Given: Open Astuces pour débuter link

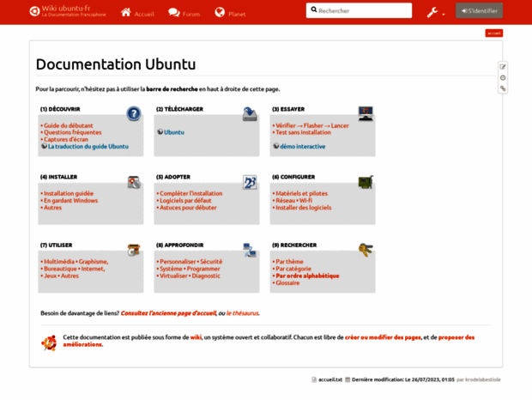Looking at the screenshot, I should coord(188,208).
